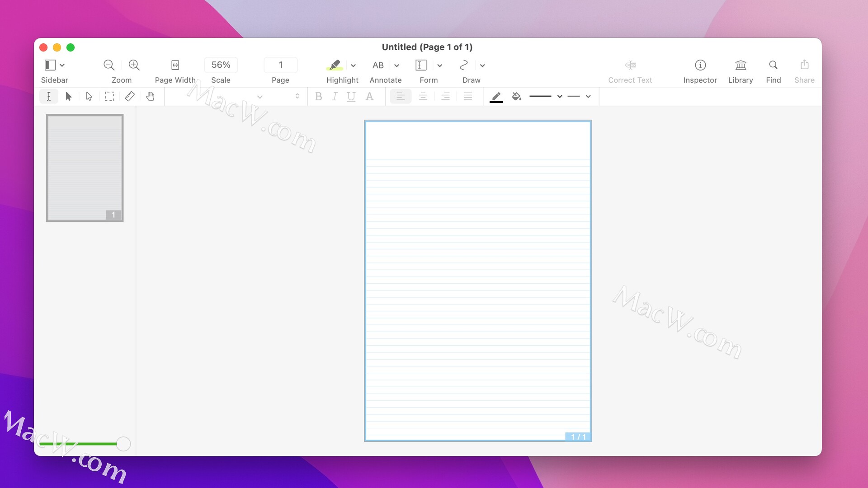Expand the Highlight color options chevron
This screenshot has width=868, height=488.
(353, 66)
